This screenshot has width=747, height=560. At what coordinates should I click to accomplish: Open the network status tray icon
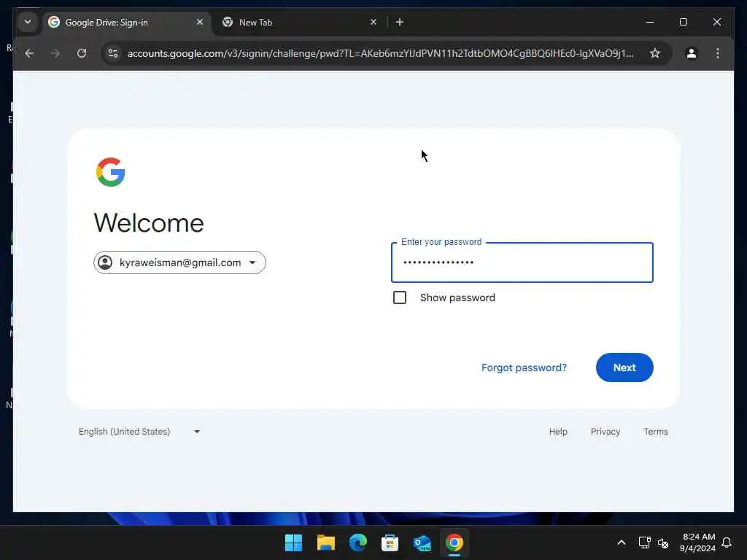644,542
